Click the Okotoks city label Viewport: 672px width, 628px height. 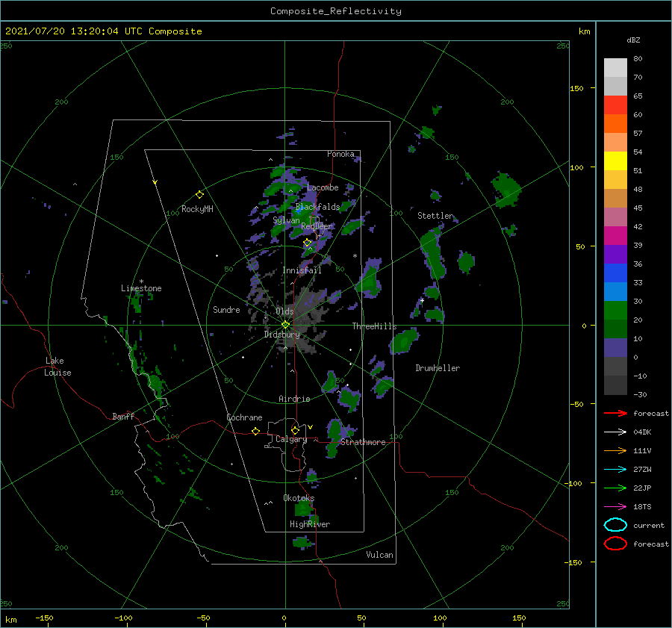tap(299, 498)
